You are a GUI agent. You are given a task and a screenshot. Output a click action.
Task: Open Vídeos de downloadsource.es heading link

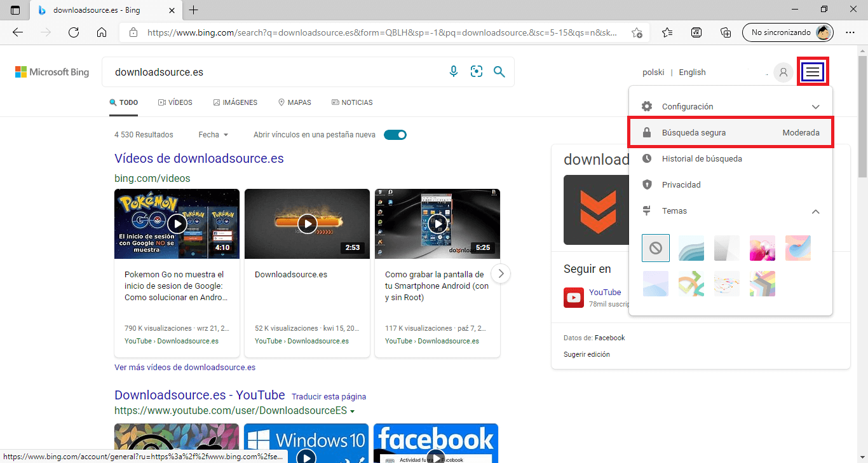199,158
